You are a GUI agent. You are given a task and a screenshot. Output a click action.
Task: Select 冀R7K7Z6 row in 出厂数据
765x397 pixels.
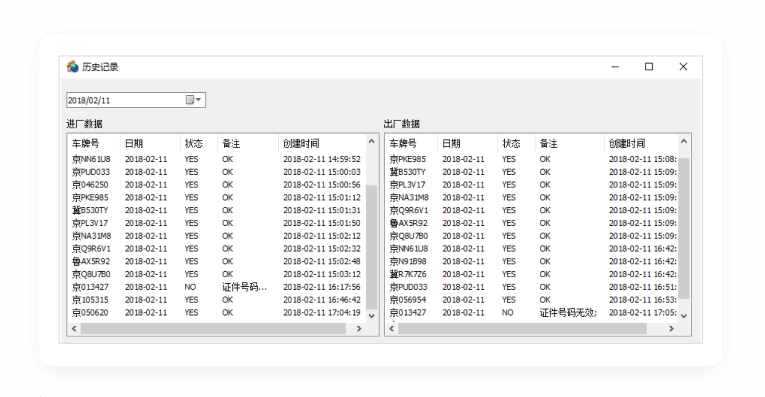(x=532, y=274)
